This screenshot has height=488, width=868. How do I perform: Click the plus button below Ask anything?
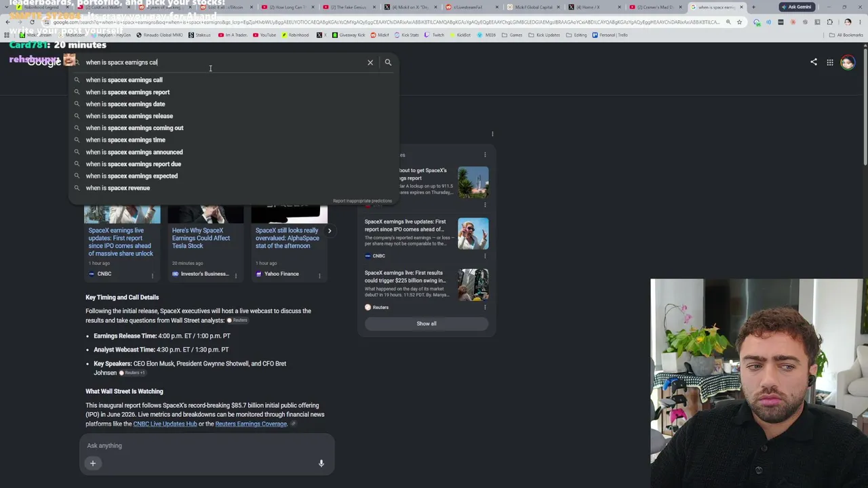tap(93, 464)
